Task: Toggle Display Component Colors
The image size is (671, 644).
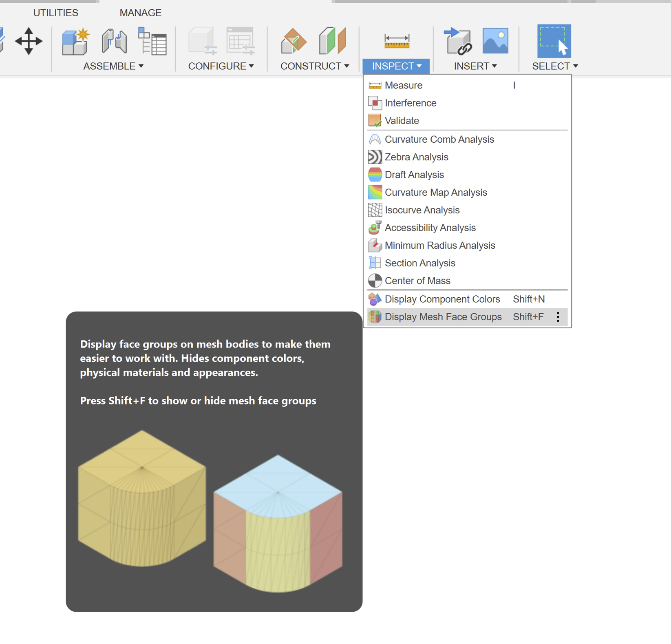Action: (443, 299)
